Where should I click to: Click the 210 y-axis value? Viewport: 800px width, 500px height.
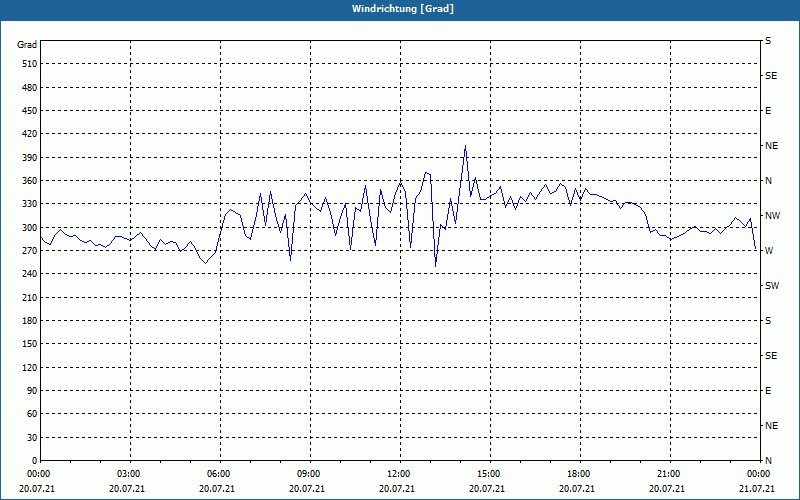(x=30, y=297)
